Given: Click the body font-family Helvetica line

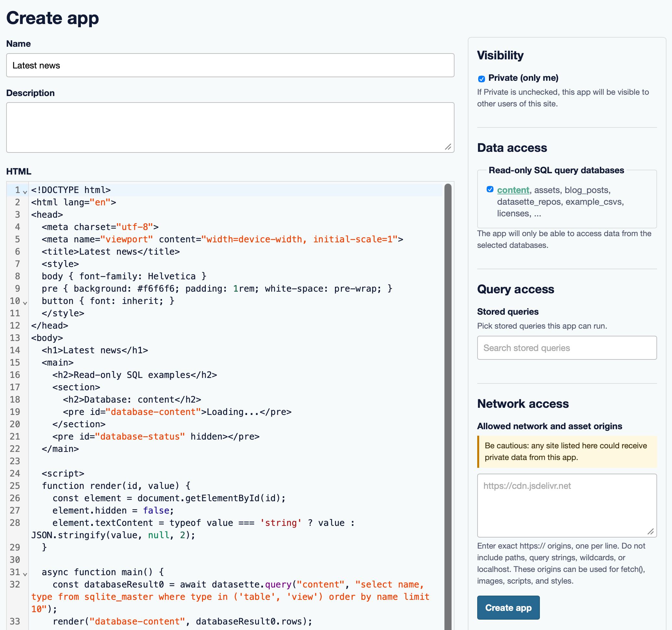Looking at the screenshot, I should (124, 276).
